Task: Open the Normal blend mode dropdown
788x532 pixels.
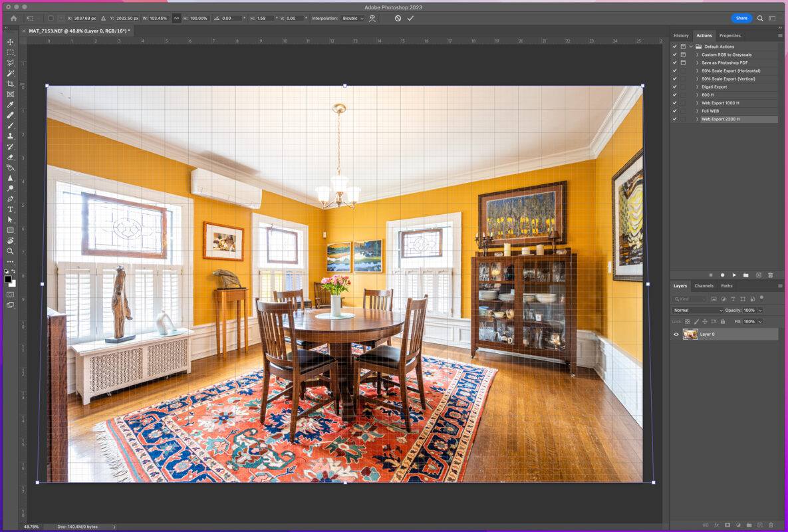Action: (697, 311)
